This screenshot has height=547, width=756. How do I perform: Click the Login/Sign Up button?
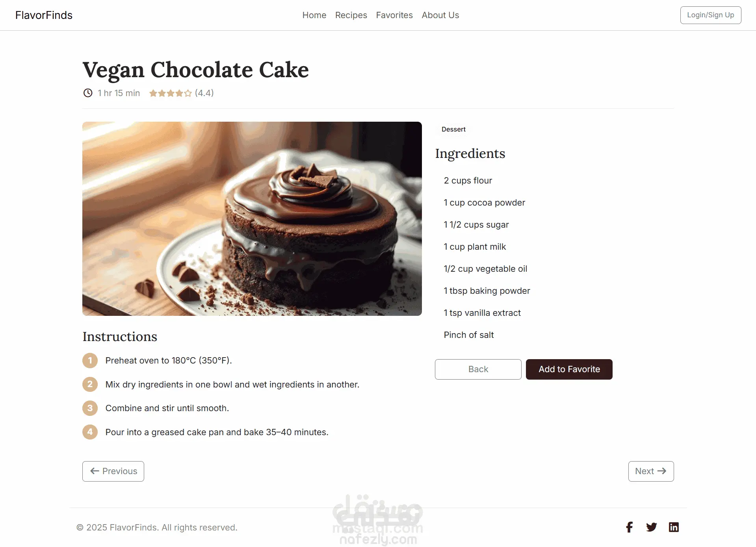pos(710,15)
